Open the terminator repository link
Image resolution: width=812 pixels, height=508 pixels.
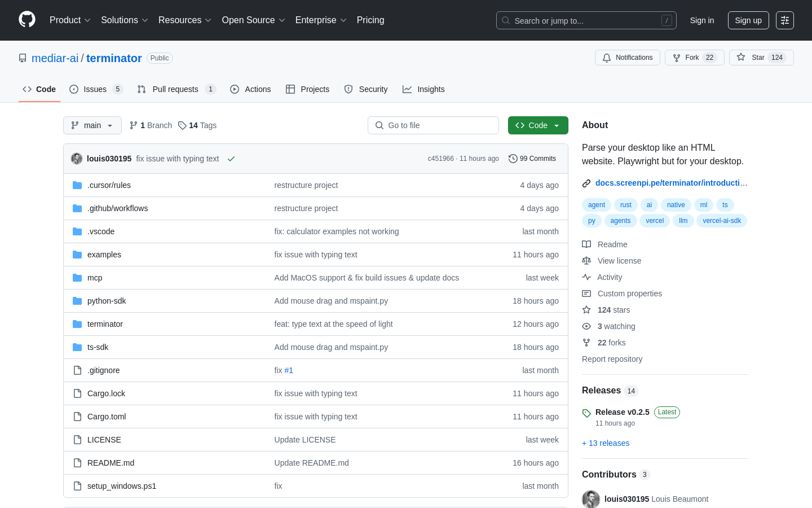point(114,58)
